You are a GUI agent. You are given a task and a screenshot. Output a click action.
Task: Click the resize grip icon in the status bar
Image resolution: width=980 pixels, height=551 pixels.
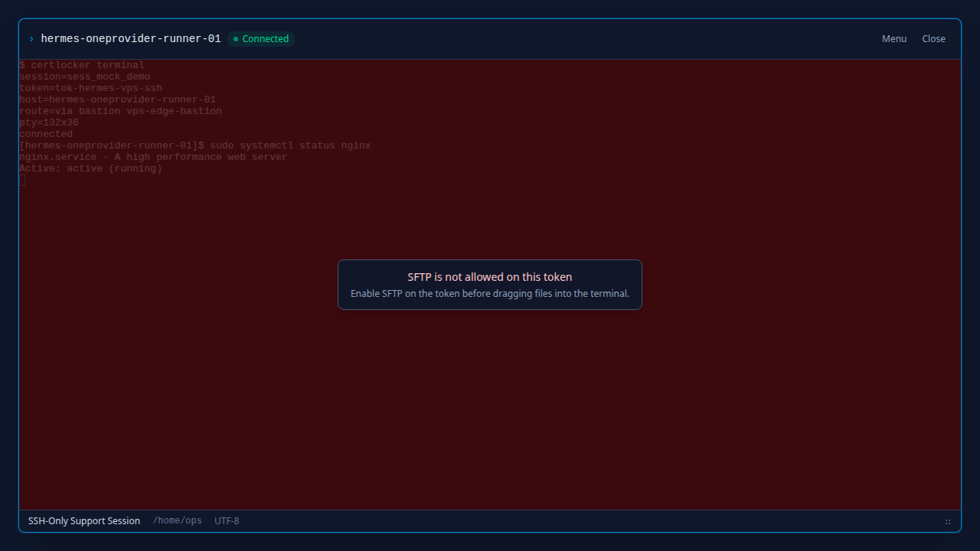point(948,522)
